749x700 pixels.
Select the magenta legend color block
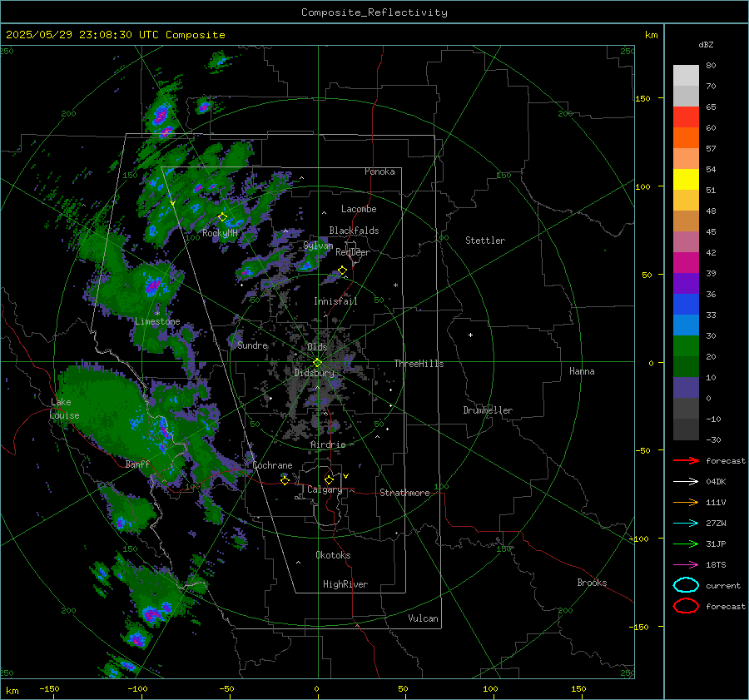686,263
